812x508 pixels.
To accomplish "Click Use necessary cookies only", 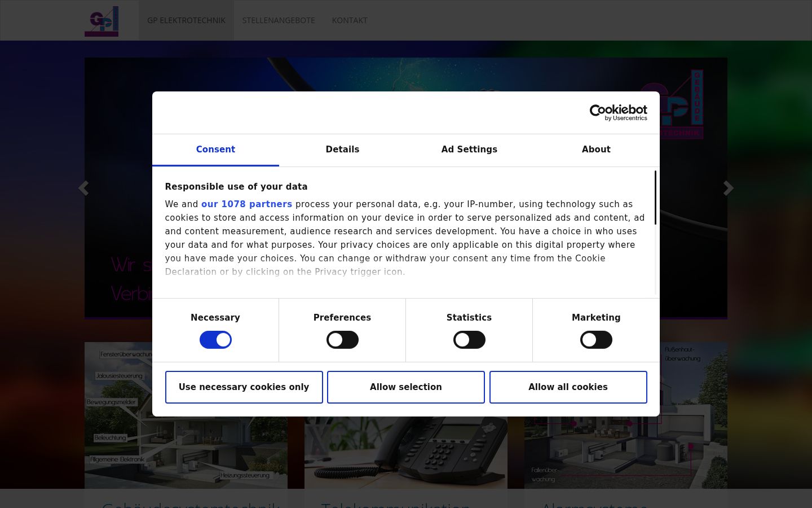I will point(244,387).
